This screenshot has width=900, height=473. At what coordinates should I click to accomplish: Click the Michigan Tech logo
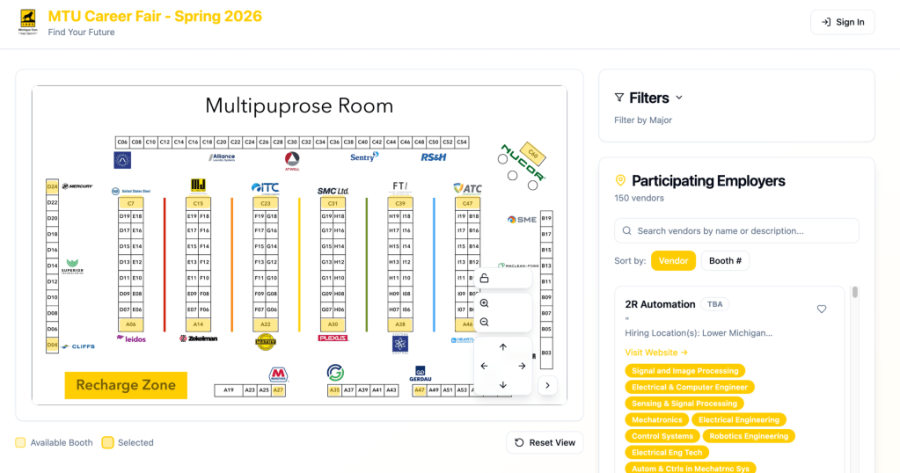28,22
